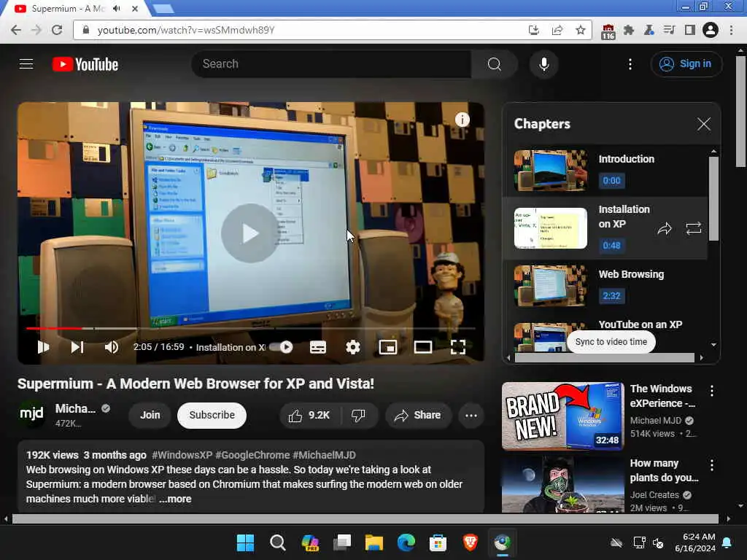Open the mjd channel avatar
Image resolution: width=747 pixels, height=560 pixels.
(x=31, y=414)
